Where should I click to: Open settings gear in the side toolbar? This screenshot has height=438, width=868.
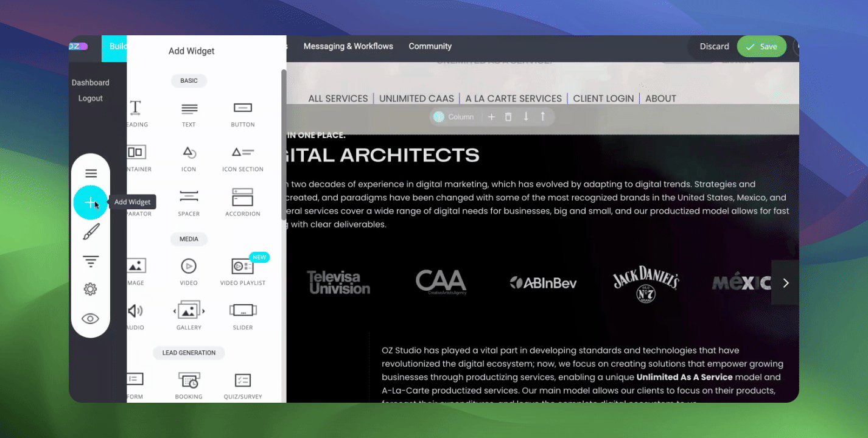[91, 290]
